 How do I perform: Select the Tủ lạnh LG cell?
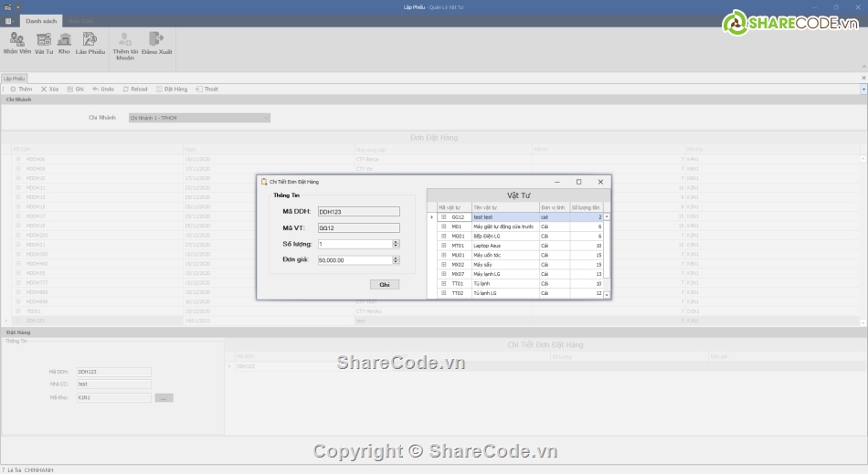(505, 293)
